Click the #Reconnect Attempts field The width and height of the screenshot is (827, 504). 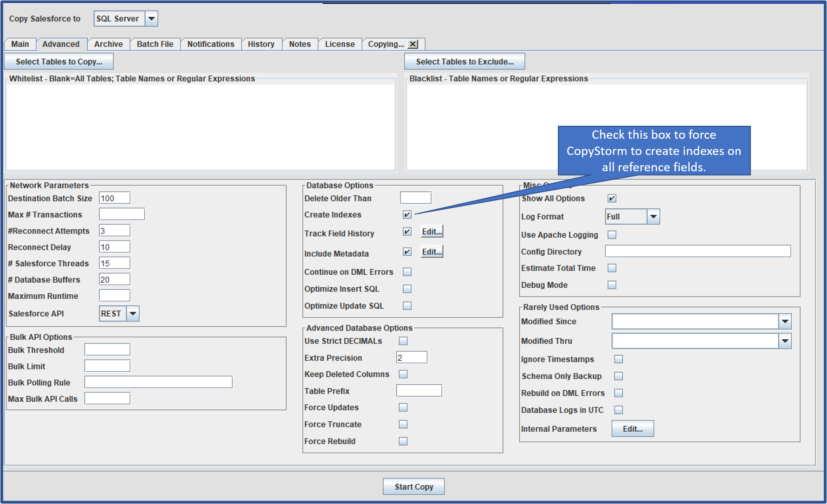click(115, 231)
